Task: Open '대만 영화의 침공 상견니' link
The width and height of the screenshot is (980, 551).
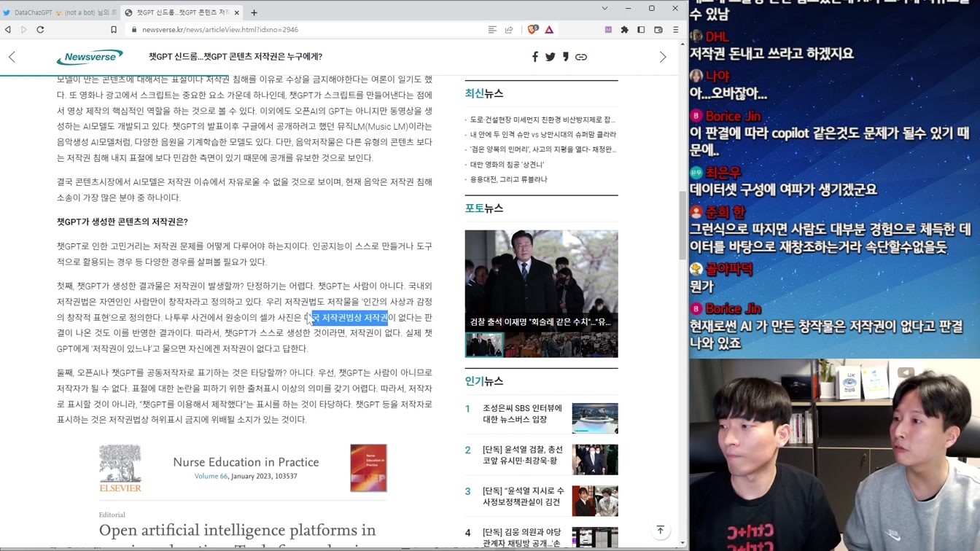Action: (507, 165)
